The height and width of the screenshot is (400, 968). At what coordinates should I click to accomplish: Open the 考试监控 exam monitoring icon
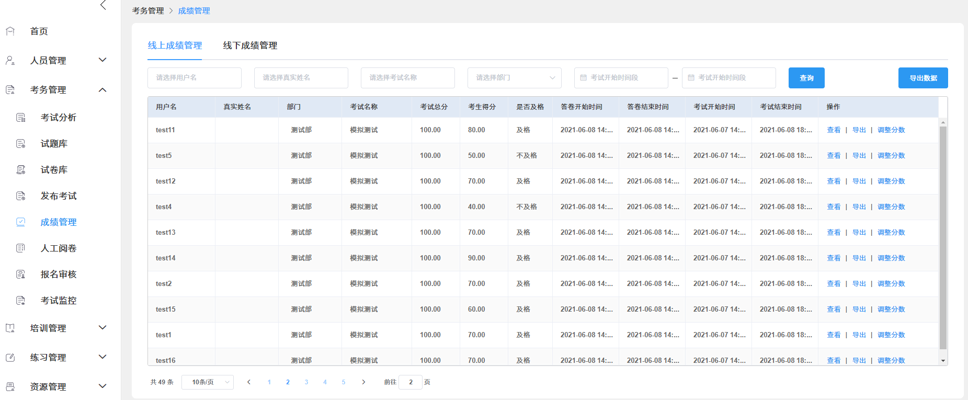[20, 301]
